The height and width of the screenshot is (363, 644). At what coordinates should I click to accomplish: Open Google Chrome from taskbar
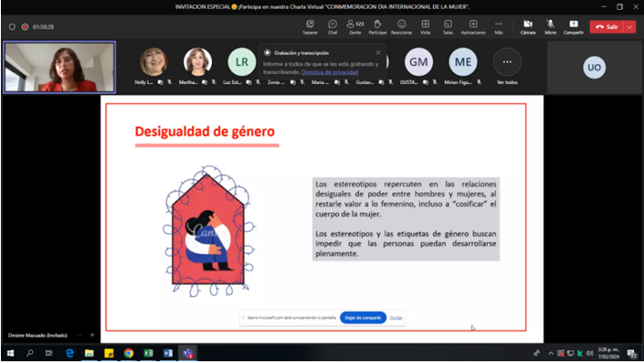coord(129,353)
